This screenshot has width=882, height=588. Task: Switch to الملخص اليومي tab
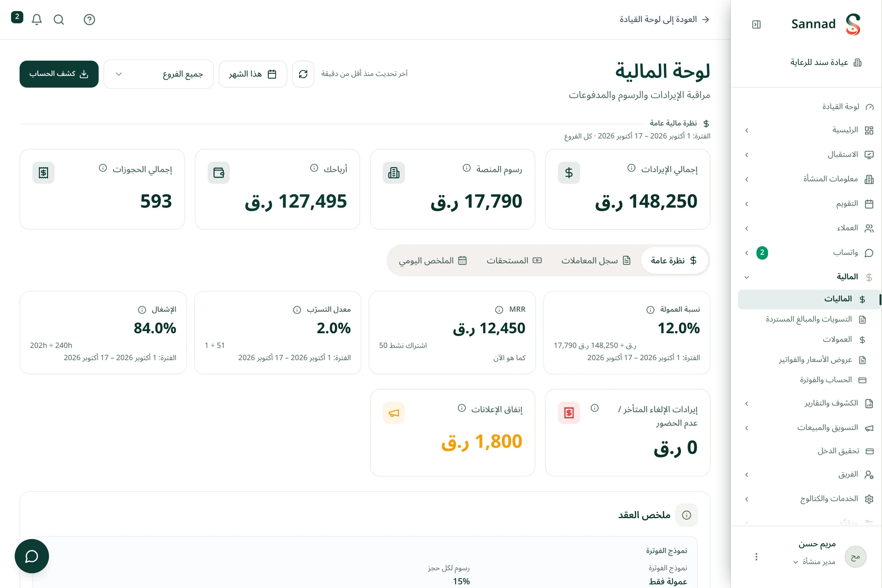(433, 260)
